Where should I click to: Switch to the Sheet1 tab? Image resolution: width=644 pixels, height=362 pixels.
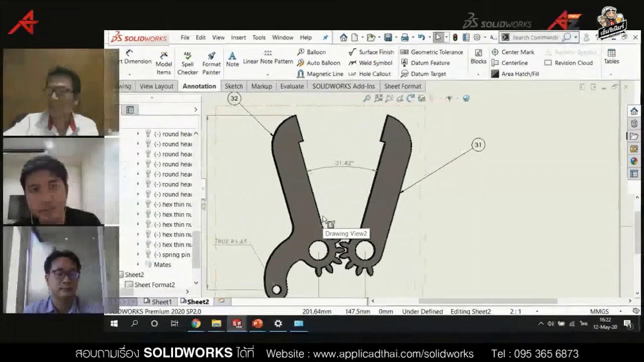pyautogui.click(x=158, y=302)
